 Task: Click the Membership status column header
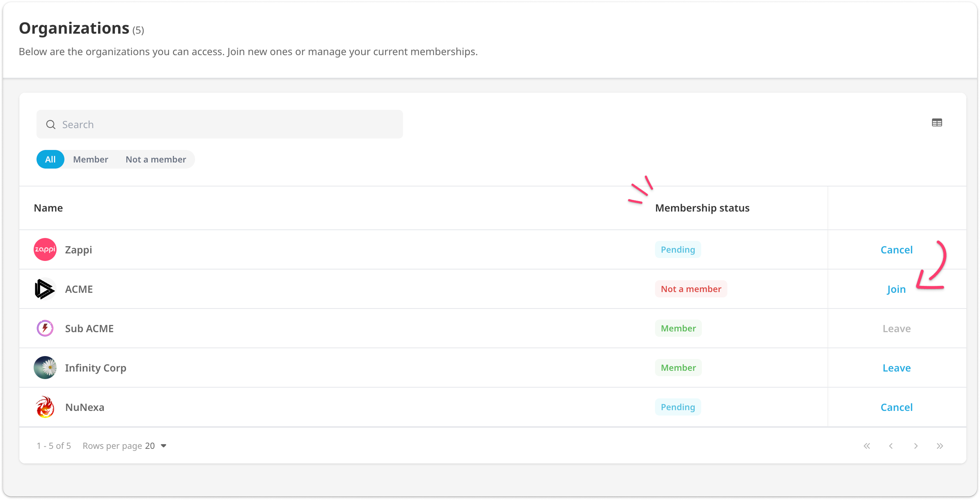click(702, 208)
